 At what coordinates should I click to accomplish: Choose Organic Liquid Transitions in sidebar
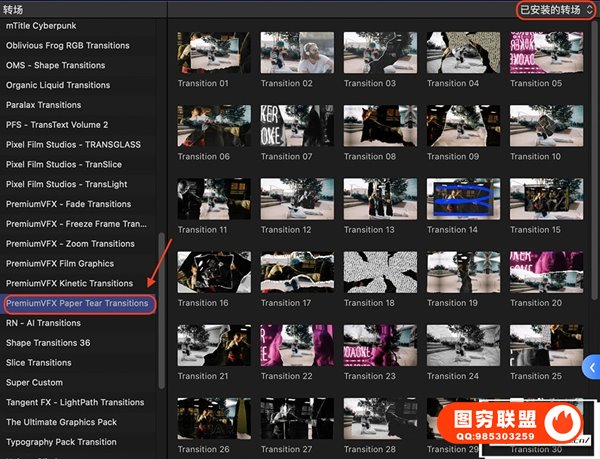point(58,85)
